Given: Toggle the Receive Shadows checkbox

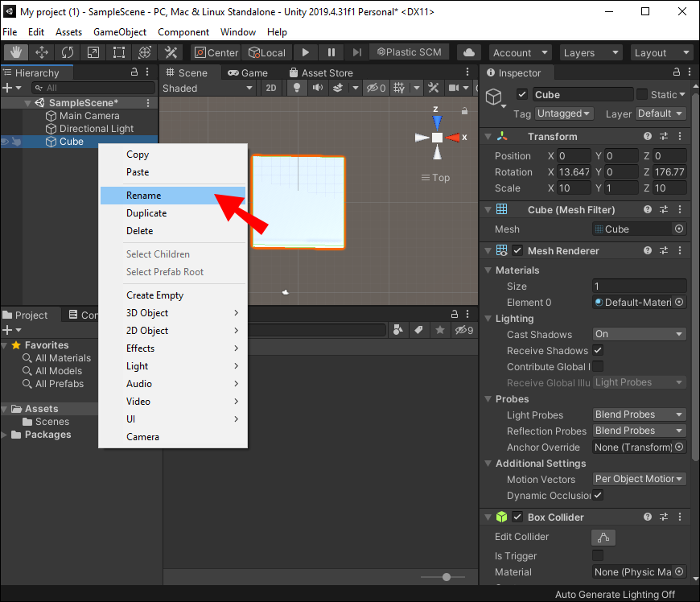Looking at the screenshot, I should pos(598,351).
